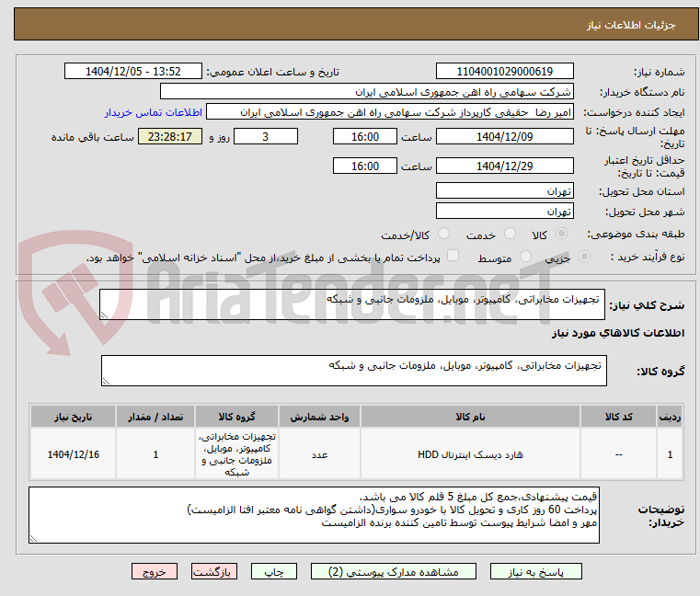The width and height of the screenshot is (700, 596).
Task: Toggle the اسناد خزانه اسلامی payment checkbox
Action: [x=453, y=256]
